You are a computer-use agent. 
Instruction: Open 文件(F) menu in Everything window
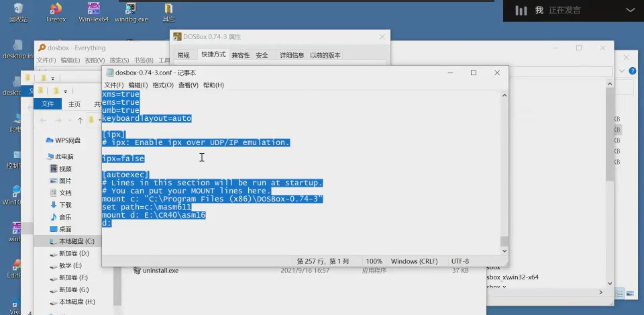46,60
